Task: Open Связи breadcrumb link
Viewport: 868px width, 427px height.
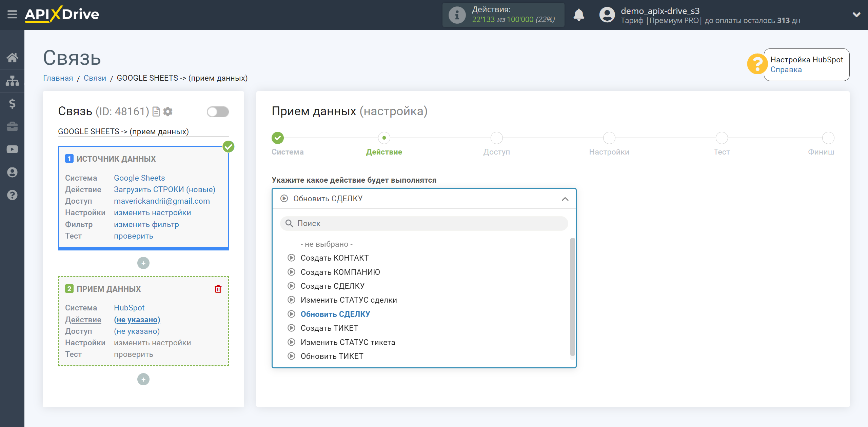Action: tap(95, 78)
